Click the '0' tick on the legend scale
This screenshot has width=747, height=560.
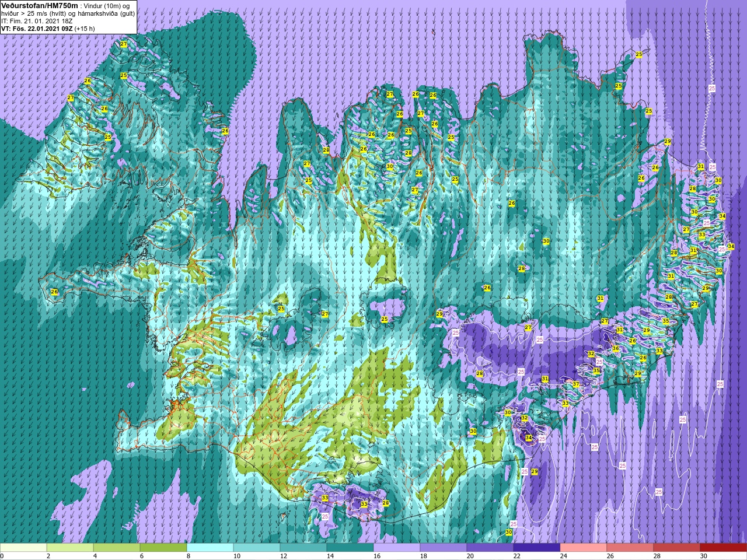(2, 556)
